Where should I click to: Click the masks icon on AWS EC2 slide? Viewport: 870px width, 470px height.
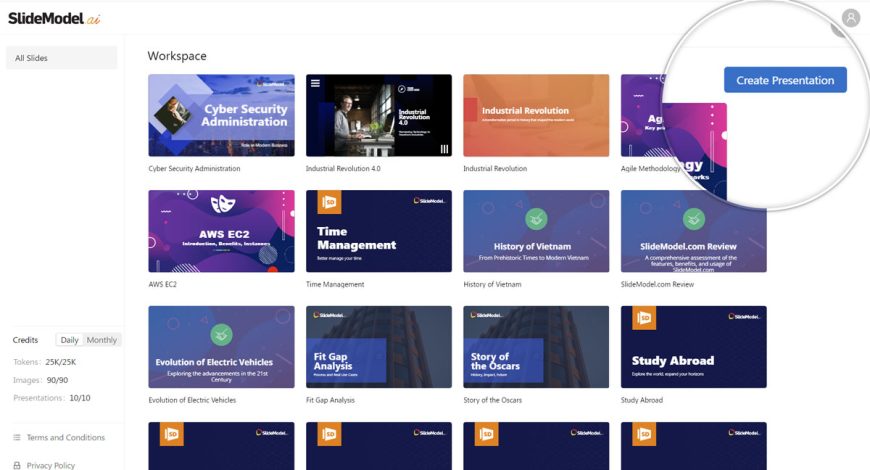221,208
